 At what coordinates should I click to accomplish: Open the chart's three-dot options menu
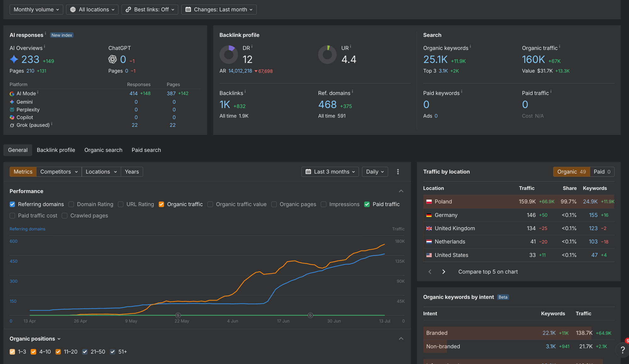coord(398,172)
